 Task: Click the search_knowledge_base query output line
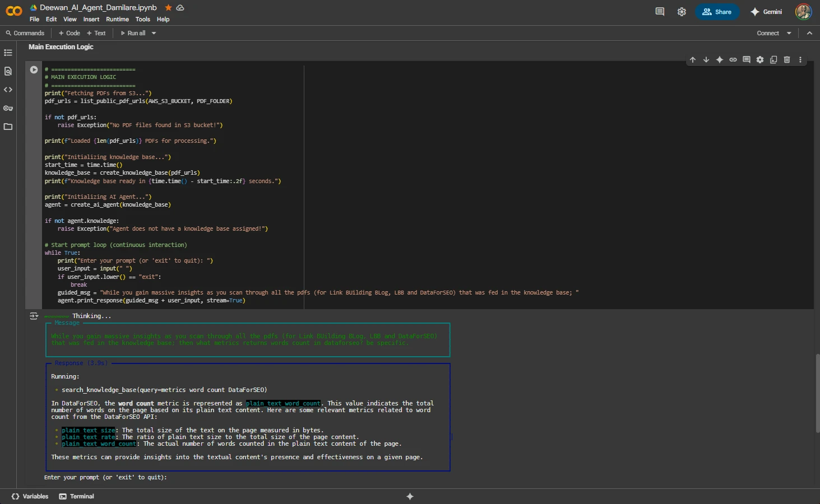coord(164,390)
